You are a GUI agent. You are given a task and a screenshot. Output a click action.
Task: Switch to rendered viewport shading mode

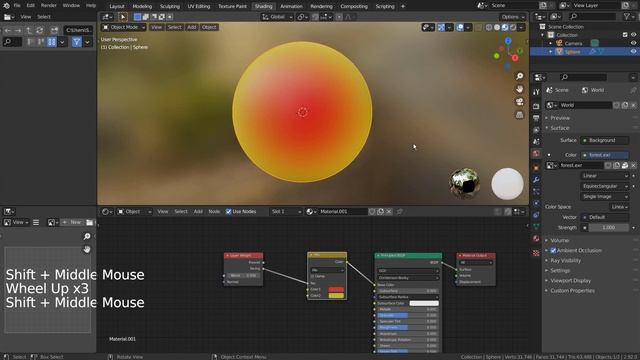pos(513,27)
